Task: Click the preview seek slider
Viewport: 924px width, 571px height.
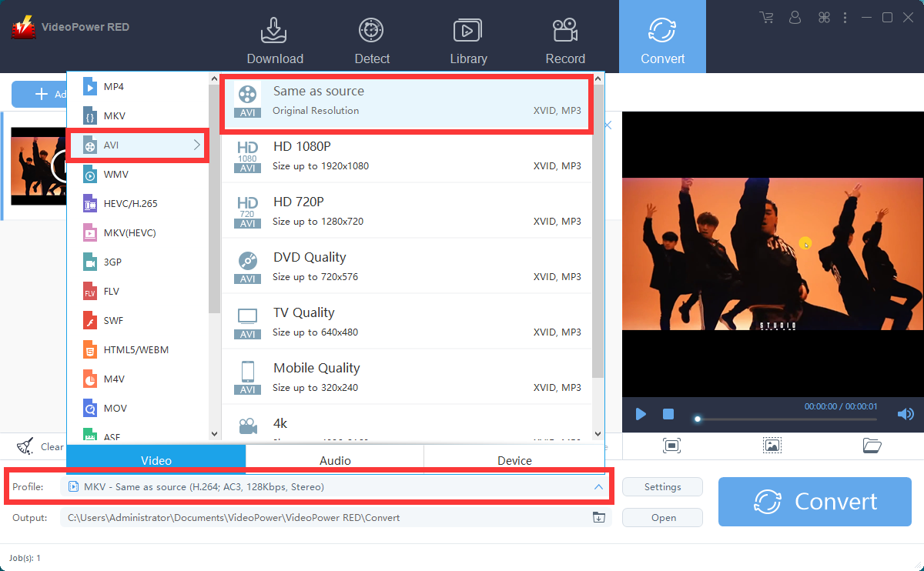Action: coord(785,419)
